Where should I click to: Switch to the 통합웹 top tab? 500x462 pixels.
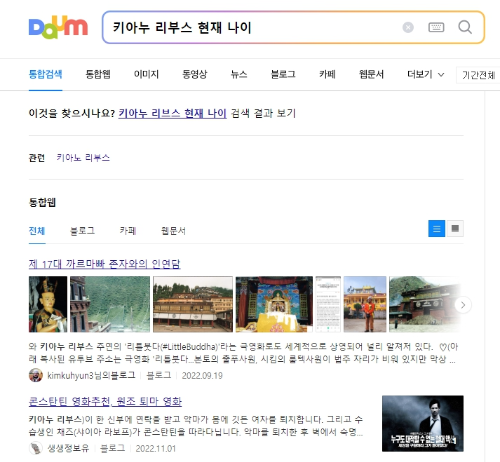pyautogui.click(x=98, y=74)
